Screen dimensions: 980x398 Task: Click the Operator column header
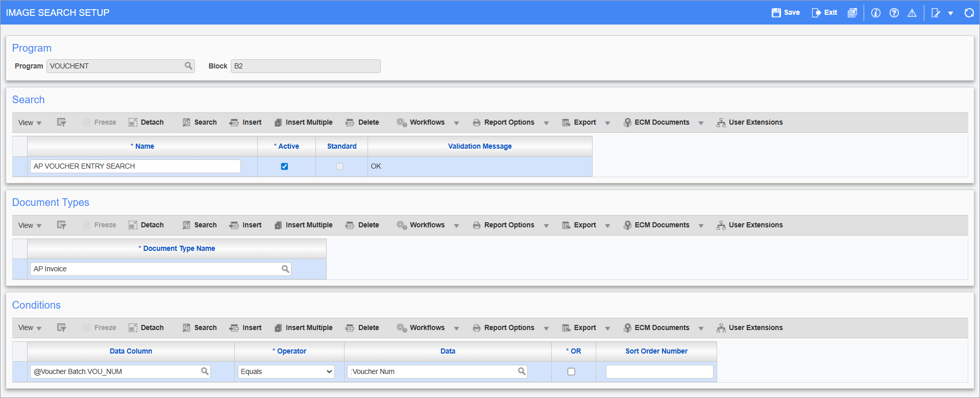pos(289,351)
